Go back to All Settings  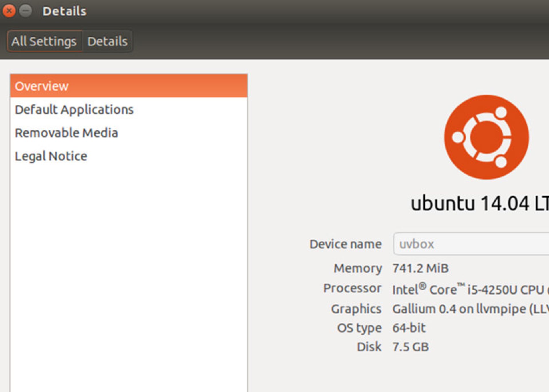[44, 41]
